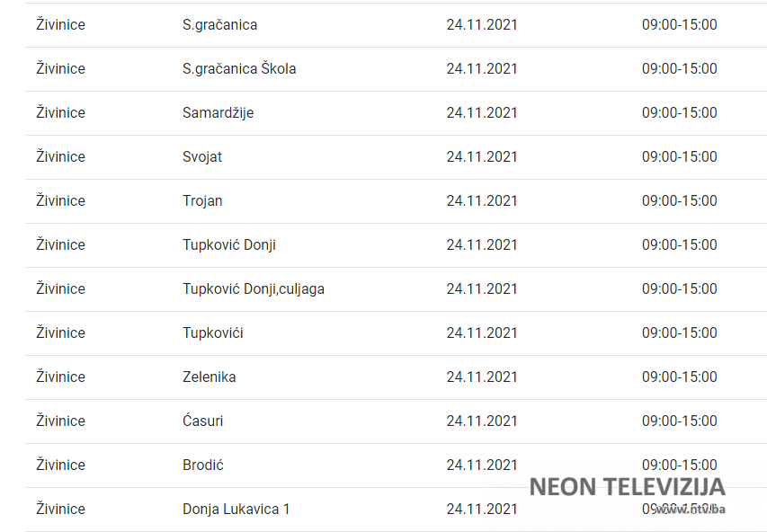
Task: Click the Ćasuri location cell
Action: pos(203,421)
